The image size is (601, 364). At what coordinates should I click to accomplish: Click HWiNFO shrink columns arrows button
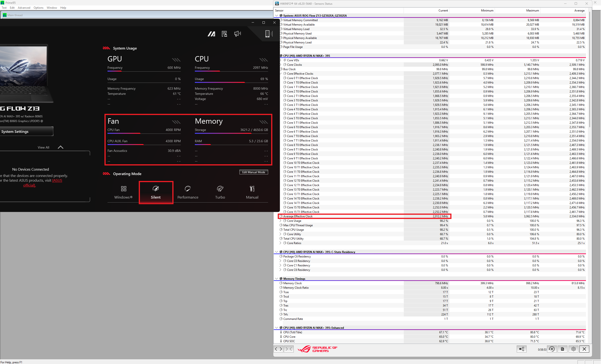289,349
